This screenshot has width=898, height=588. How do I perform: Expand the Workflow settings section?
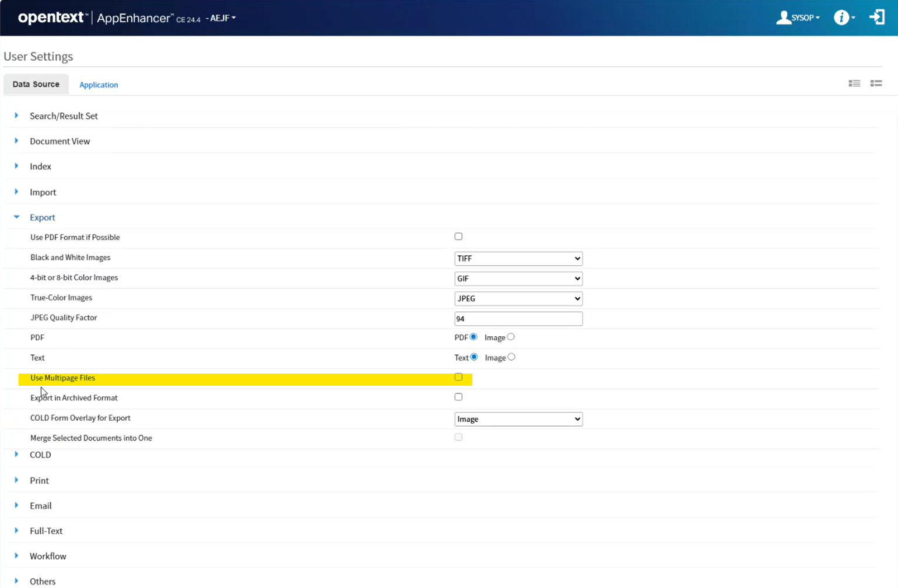tap(16, 556)
